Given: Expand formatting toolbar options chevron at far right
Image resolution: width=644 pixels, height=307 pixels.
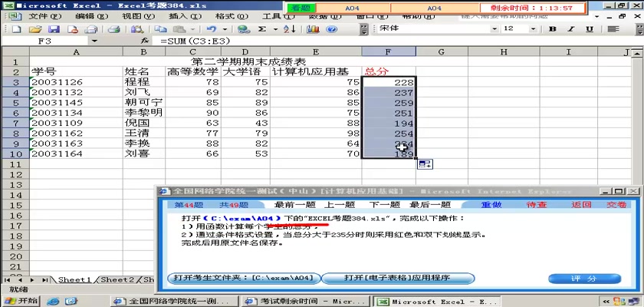Looking at the screenshot, I should pyautogui.click(x=640, y=28).
